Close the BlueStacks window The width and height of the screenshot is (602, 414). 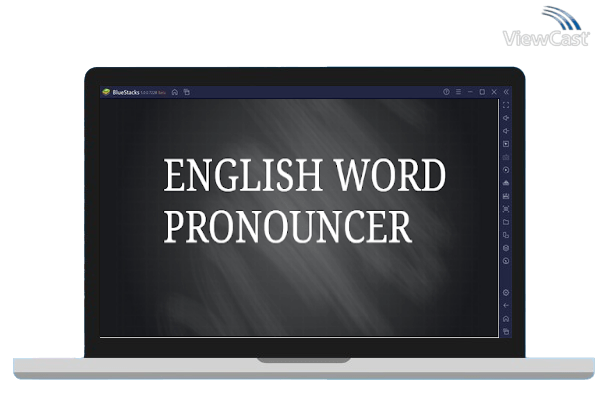pos(494,92)
